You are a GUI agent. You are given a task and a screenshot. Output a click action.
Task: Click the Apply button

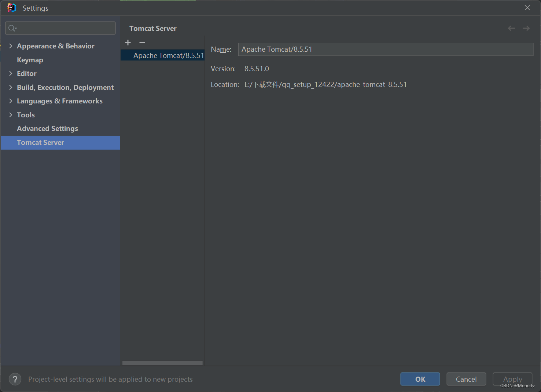pyautogui.click(x=512, y=379)
